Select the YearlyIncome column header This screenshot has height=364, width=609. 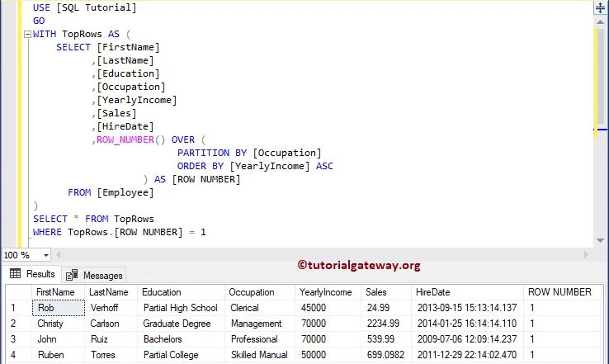pyautogui.click(x=328, y=292)
